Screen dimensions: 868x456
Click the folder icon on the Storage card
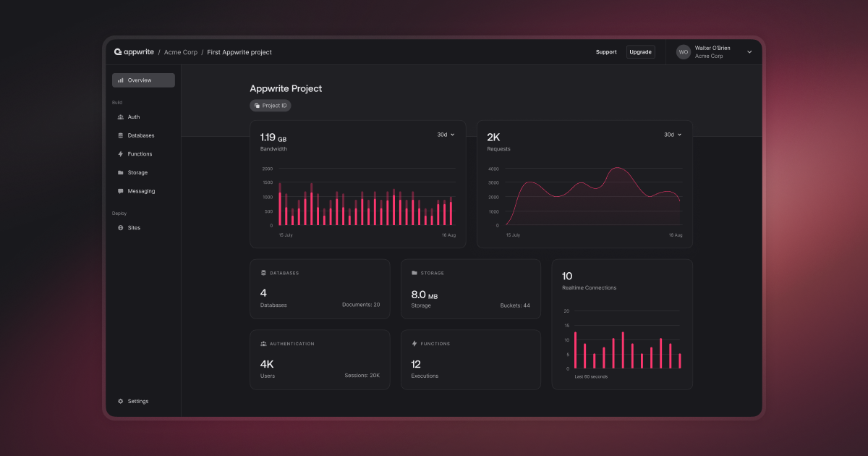[414, 273]
